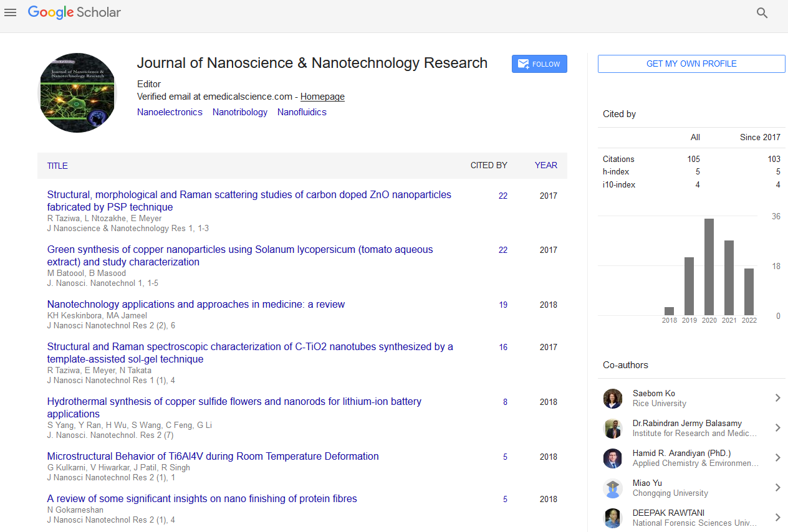Open 19 citations of nanotechnology medicine review
Screen dimensions: 788x532
502,305
